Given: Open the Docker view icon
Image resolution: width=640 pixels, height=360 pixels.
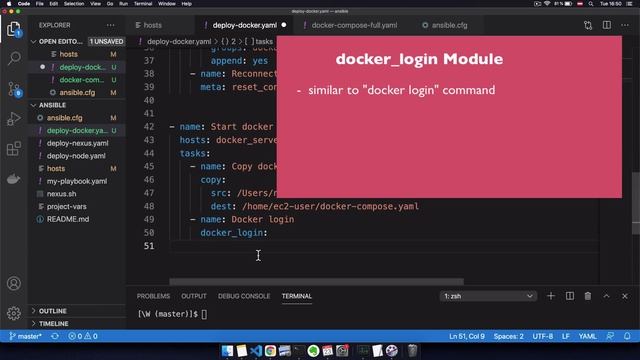Looking at the screenshot, I should tap(14, 179).
